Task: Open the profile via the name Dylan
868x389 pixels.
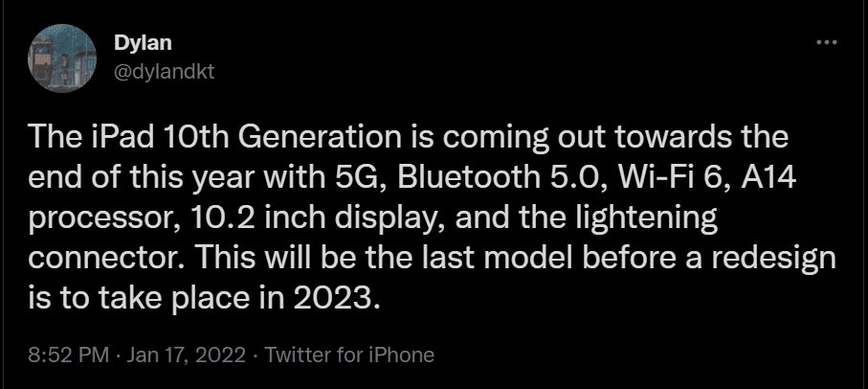Action: [143, 43]
